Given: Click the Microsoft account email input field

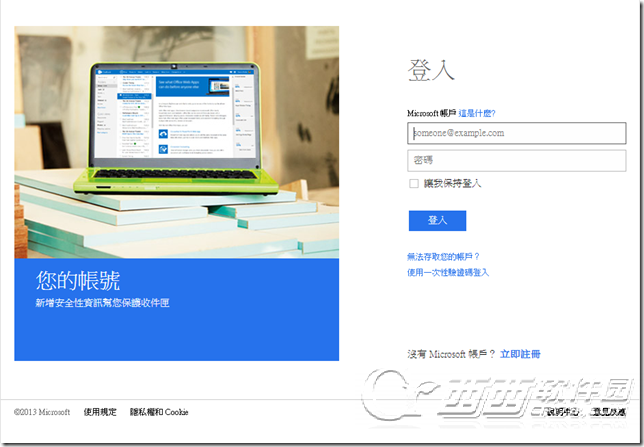Looking at the screenshot, I should point(516,133).
